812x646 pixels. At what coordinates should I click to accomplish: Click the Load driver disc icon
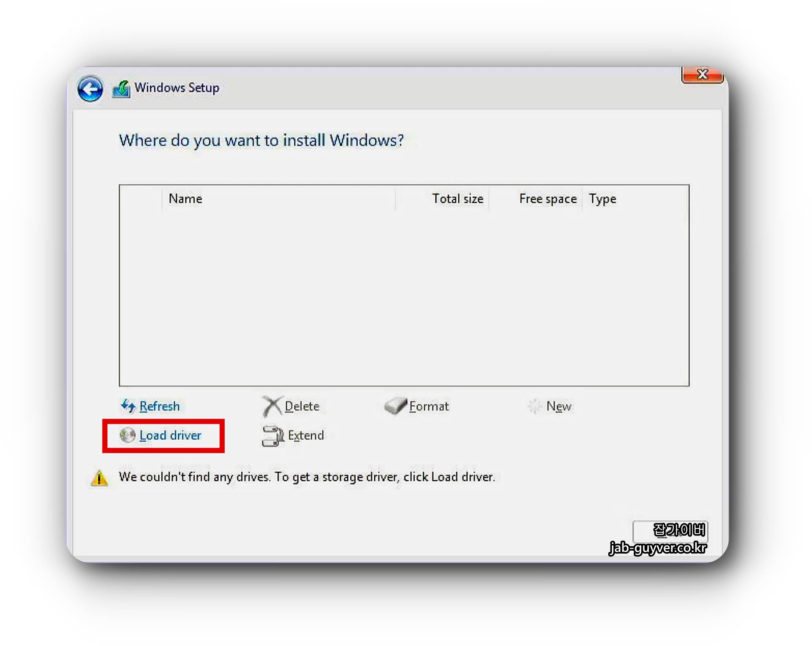click(127, 435)
